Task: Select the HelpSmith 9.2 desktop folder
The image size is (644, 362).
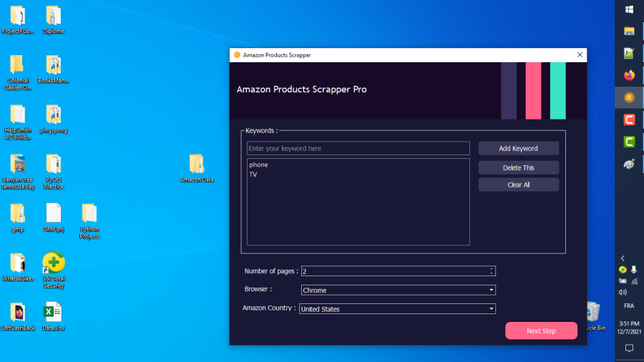Action: click(18, 122)
